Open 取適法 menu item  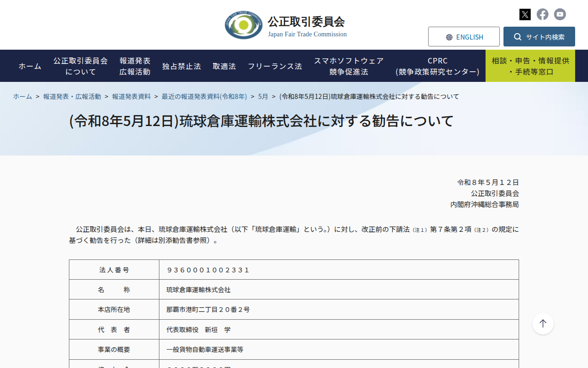coord(224,66)
